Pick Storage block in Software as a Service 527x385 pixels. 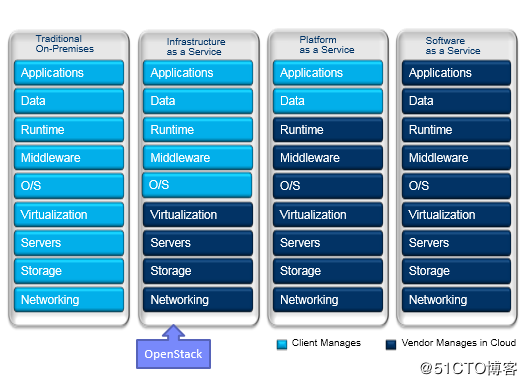(x=456, y=271)
